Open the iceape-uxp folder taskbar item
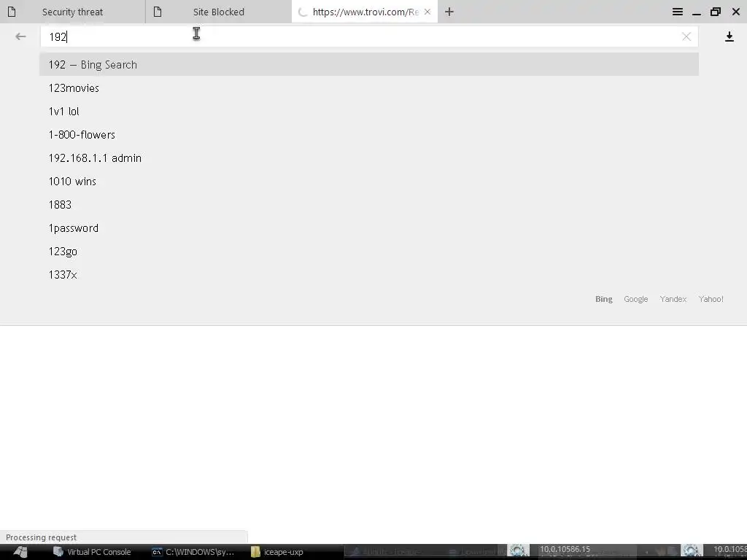The image size is (747, 560). point(277,552)
